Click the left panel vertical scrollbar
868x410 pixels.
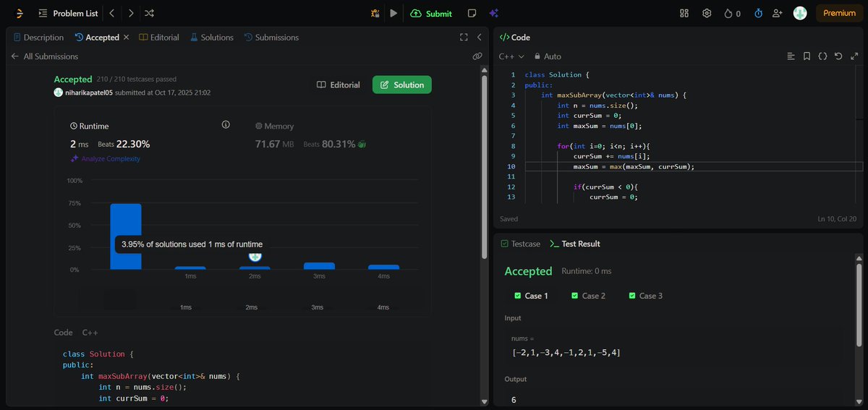484,166
